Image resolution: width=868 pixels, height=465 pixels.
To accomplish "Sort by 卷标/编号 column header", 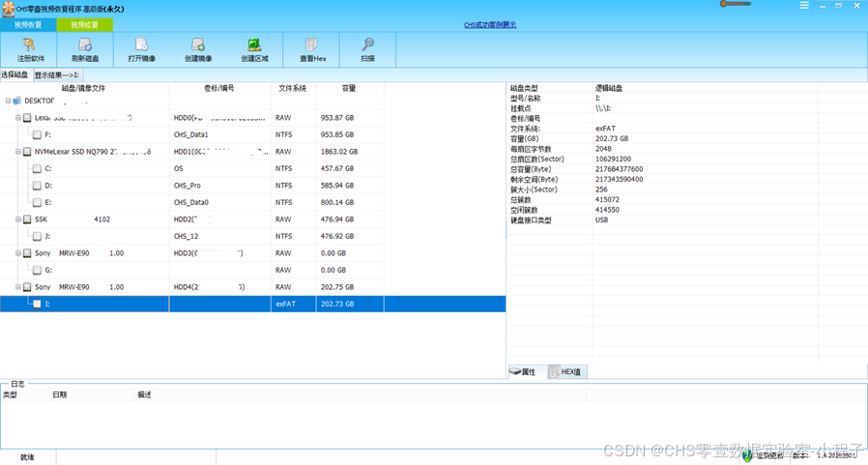I will tap(219, 88).
